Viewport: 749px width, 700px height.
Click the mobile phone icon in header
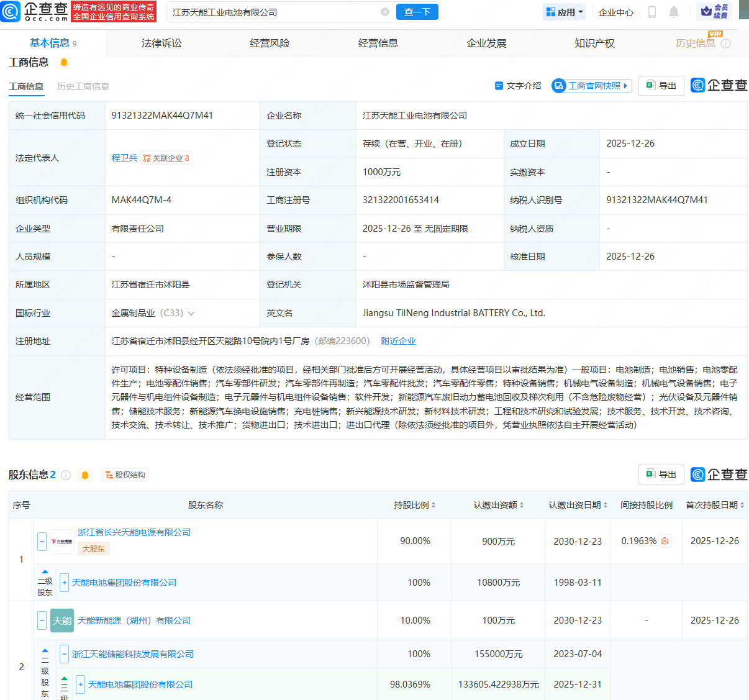click(652, 12)
